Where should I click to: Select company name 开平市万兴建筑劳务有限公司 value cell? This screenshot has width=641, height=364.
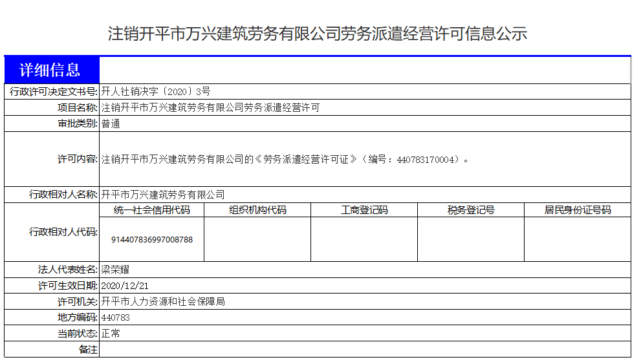click(x=163, y=195)
